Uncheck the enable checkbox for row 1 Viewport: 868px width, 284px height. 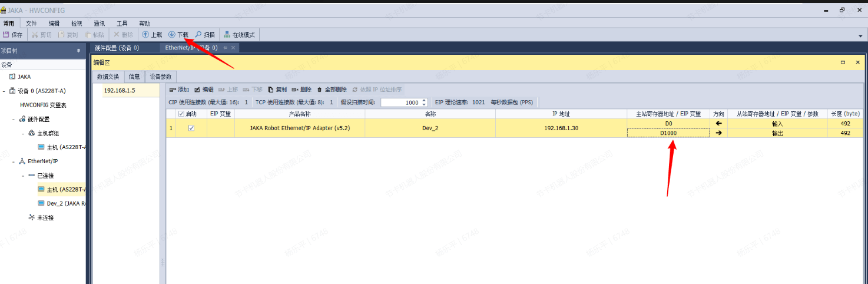(191, 128)
